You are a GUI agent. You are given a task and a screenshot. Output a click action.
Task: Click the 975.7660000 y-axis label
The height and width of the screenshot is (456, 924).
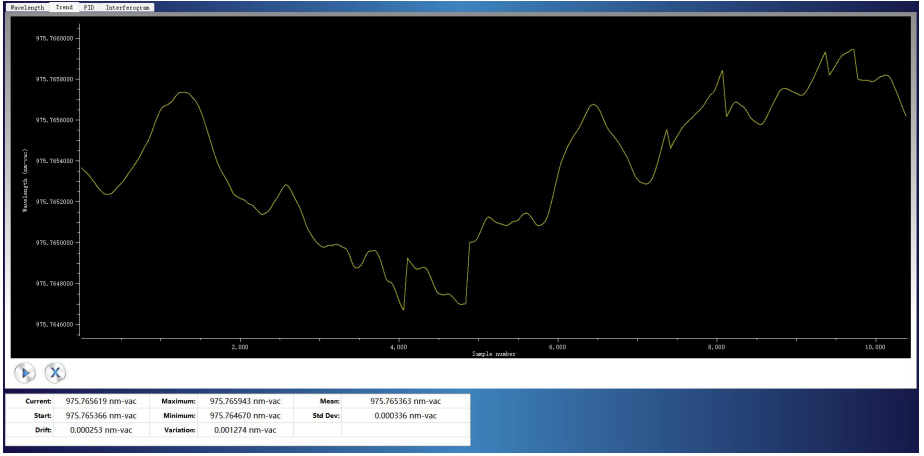point(54,38)
